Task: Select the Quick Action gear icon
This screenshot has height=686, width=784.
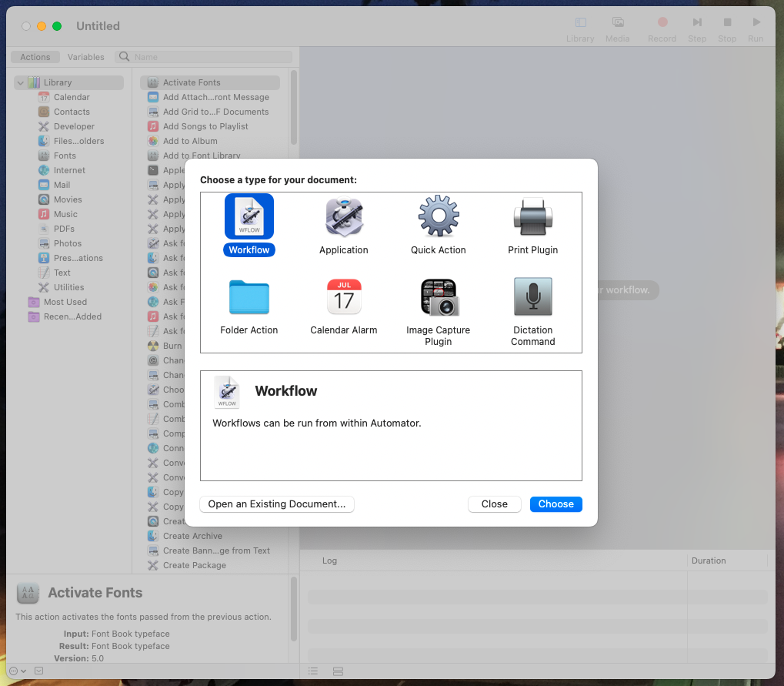Action: (x=438, y=216)
